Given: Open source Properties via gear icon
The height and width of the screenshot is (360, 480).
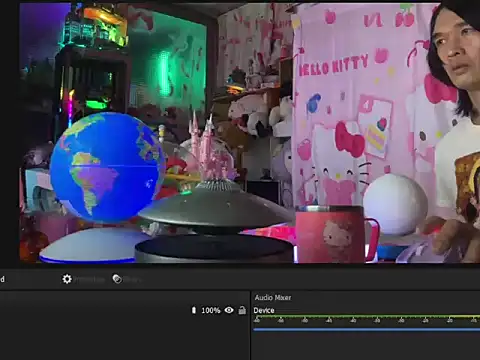Looking at the screenshot, I should pyautogui.click(x=83, y=279).
